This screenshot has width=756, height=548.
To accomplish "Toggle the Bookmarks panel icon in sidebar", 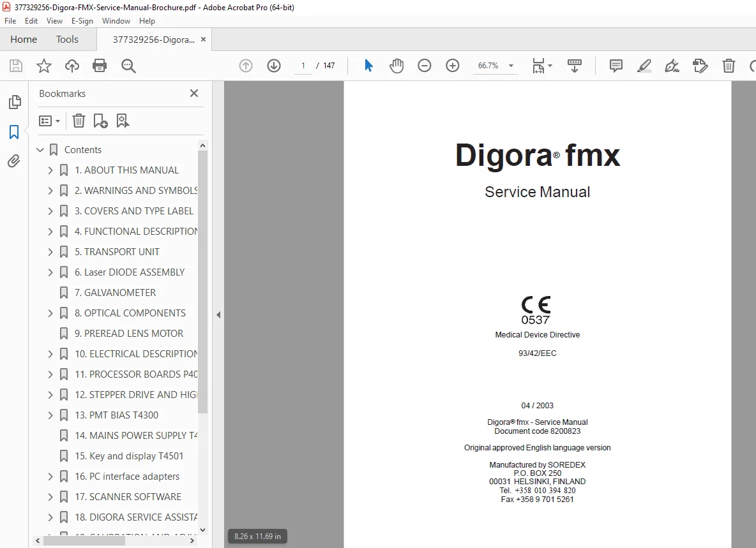I will point(14,131).
